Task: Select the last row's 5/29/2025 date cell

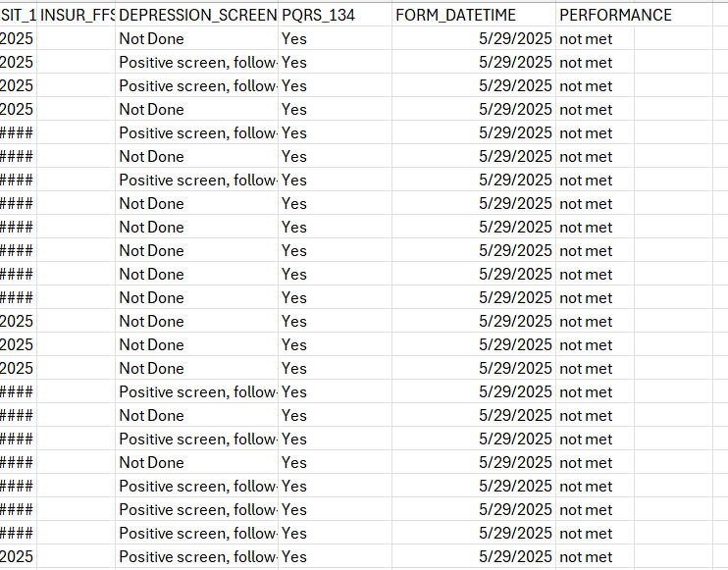Action: coord(474,557)
